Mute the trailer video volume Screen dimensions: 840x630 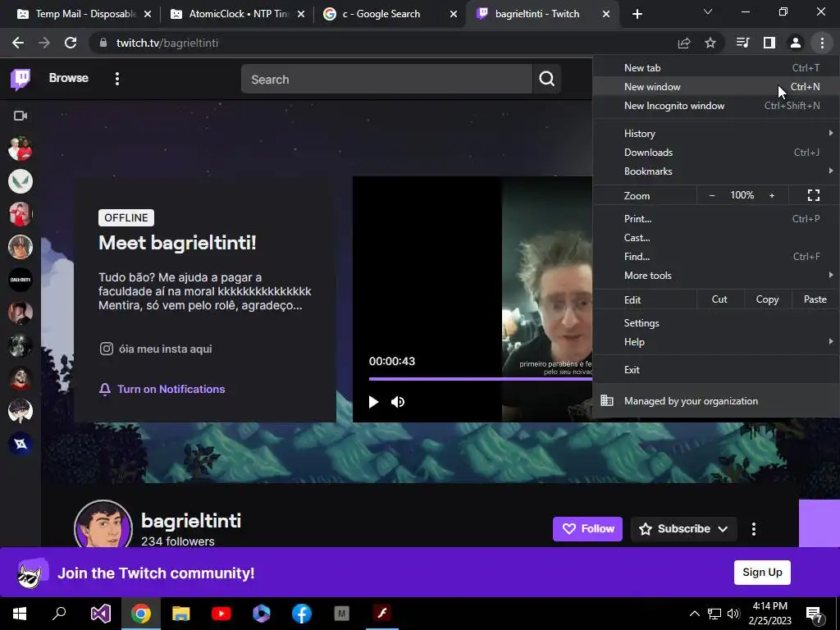coord(398,402)
